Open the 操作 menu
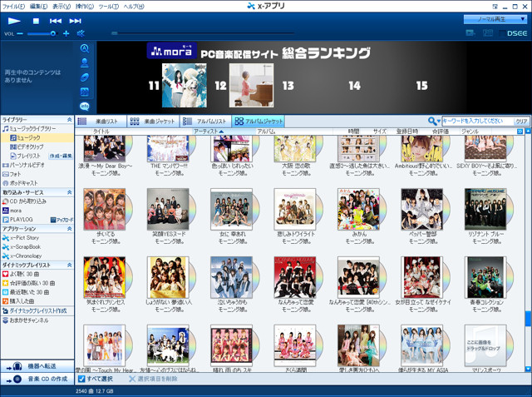 [x=85, y=6]
